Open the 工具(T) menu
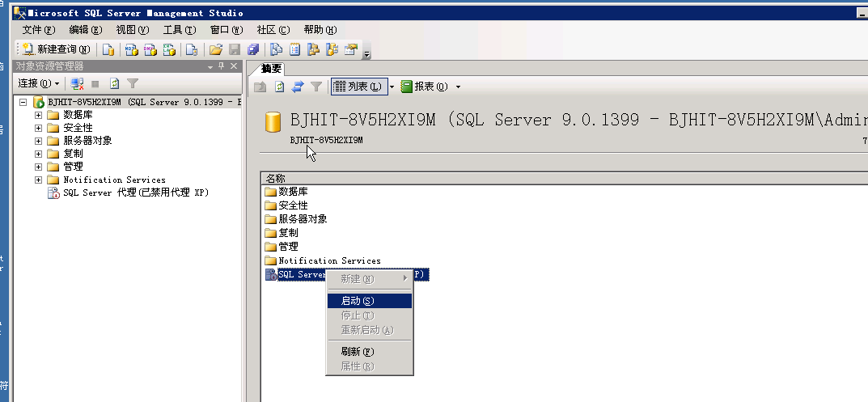 (180, 30)
